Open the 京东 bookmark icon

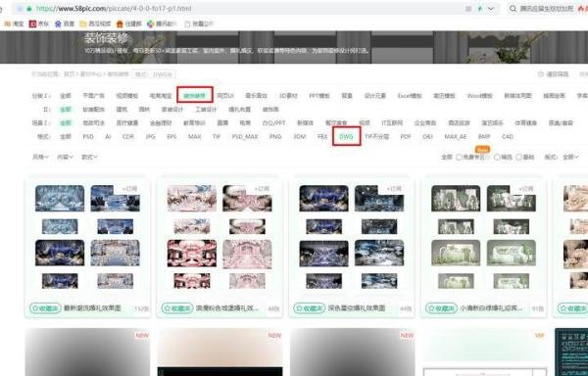pyautogui.click(x=33, y=23)
